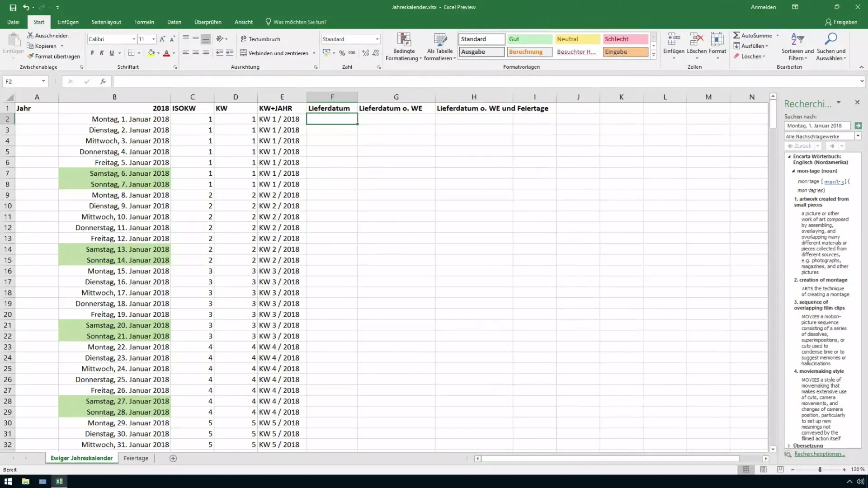The image size is (868, 488).
Task: Collapse the Encarta Wörterbuch section
Action: (x=789, y=156)
